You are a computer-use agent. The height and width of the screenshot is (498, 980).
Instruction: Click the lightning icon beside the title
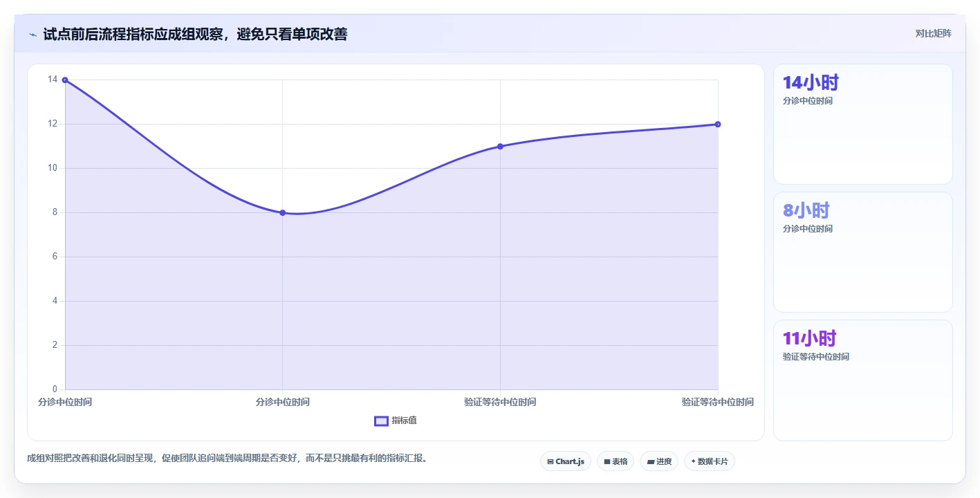point(33,34)
